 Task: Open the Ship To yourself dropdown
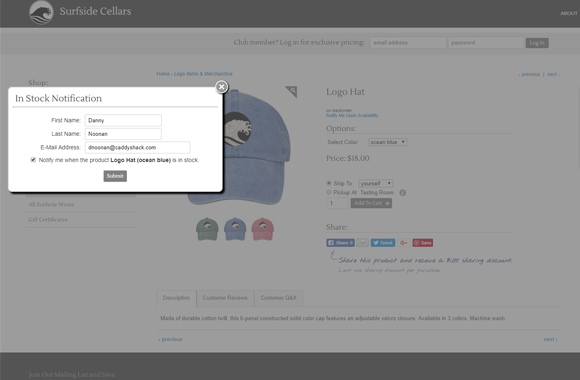pos(376,184)
